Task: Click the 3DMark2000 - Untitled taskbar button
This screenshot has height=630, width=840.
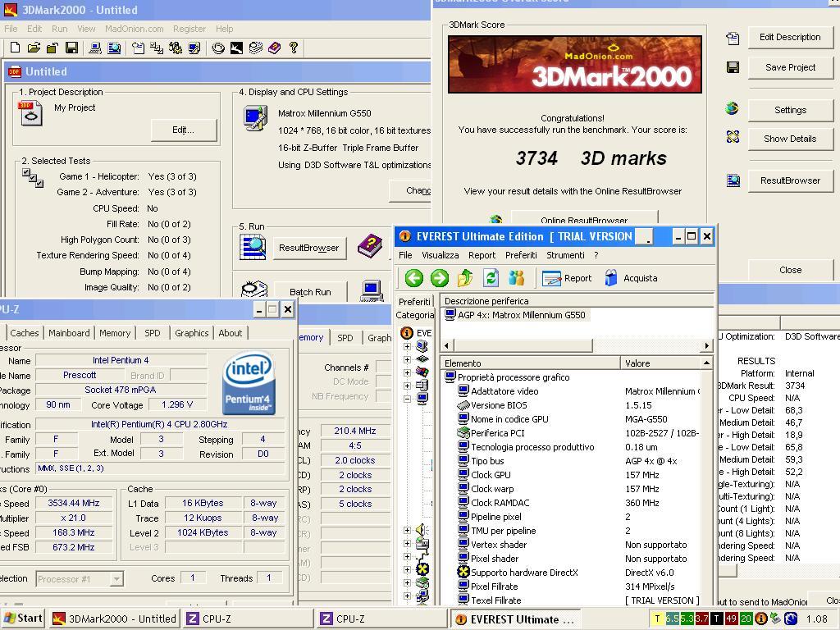Action: tap(114, 619)
